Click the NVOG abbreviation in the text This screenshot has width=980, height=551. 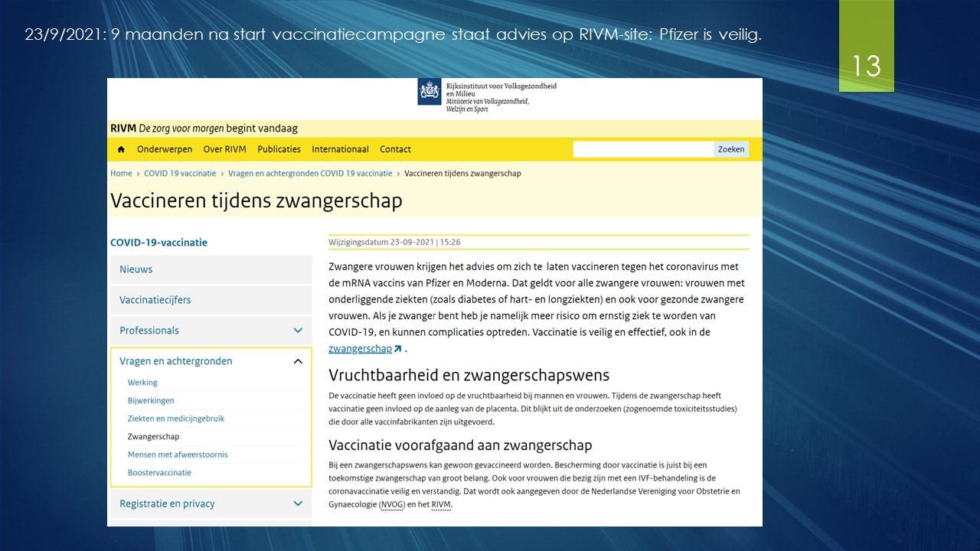(x=392, y=505)
